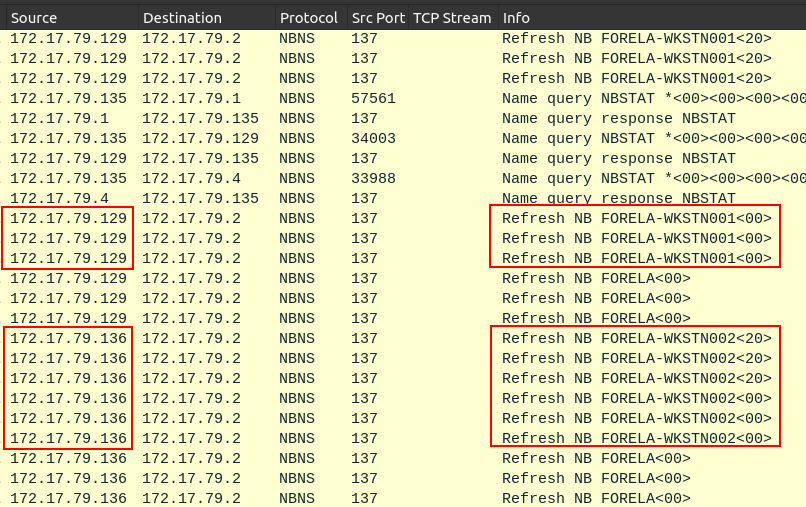Select the bottom-most Refresh NB FORELA<00> packet
Image resolution: width=806 pixels, height=507 pixels.
[596, 498]
